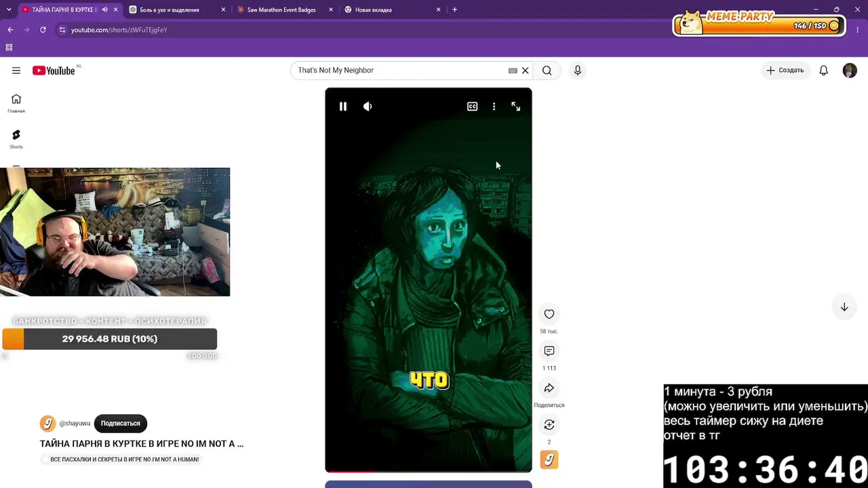Close the Saw Marathon Event Badges tab
This screenshot has width=868, height=488.
pos(331,9)
